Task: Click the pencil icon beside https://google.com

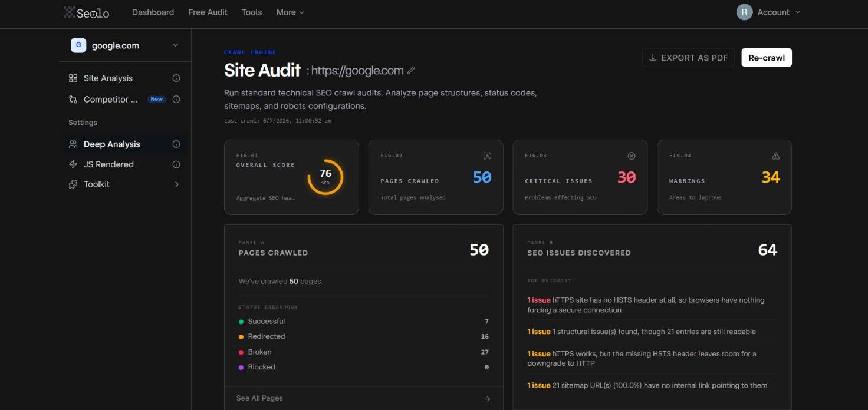Action: pyautogui.click(x=412, y=71)
